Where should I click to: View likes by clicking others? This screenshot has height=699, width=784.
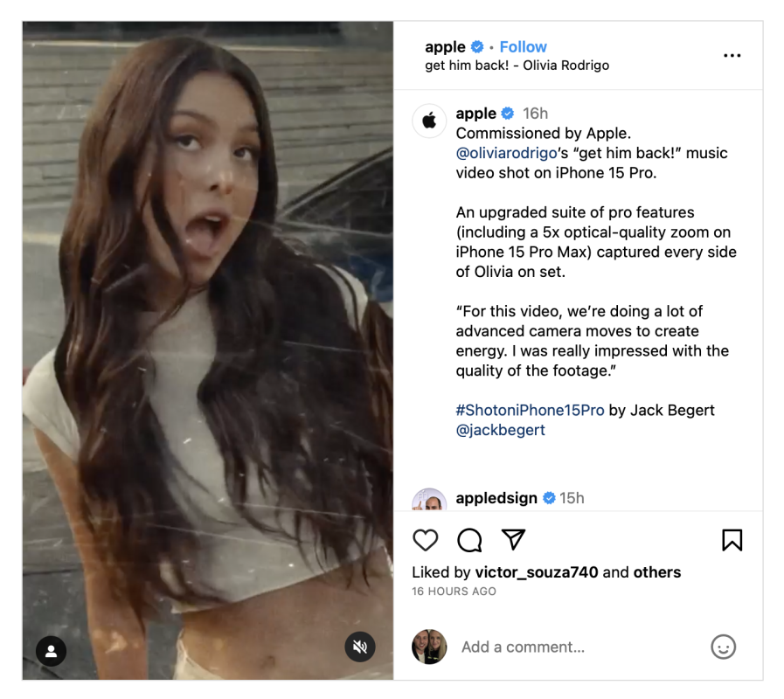(x=656, y=572)
